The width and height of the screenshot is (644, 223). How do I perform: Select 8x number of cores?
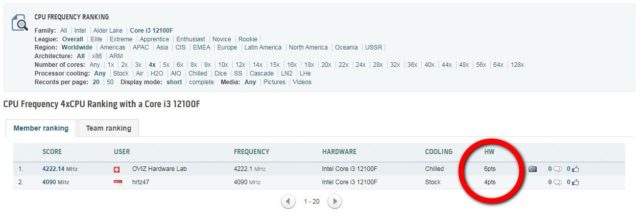[194, 65]
